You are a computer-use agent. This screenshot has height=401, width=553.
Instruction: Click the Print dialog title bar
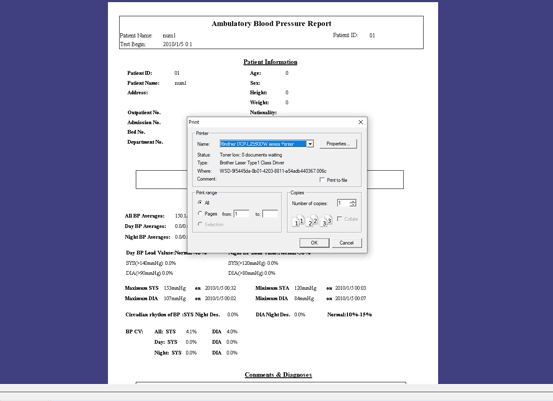tap(272, 122)
